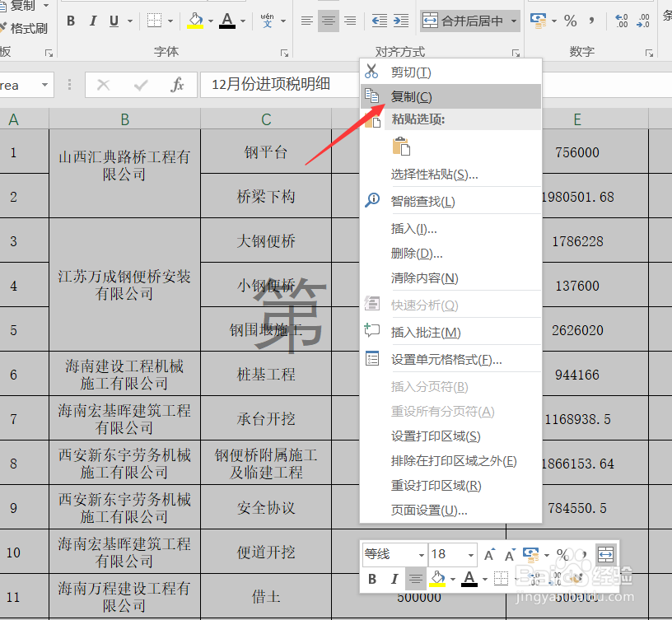Click the comma style icon

pos(592,21)
